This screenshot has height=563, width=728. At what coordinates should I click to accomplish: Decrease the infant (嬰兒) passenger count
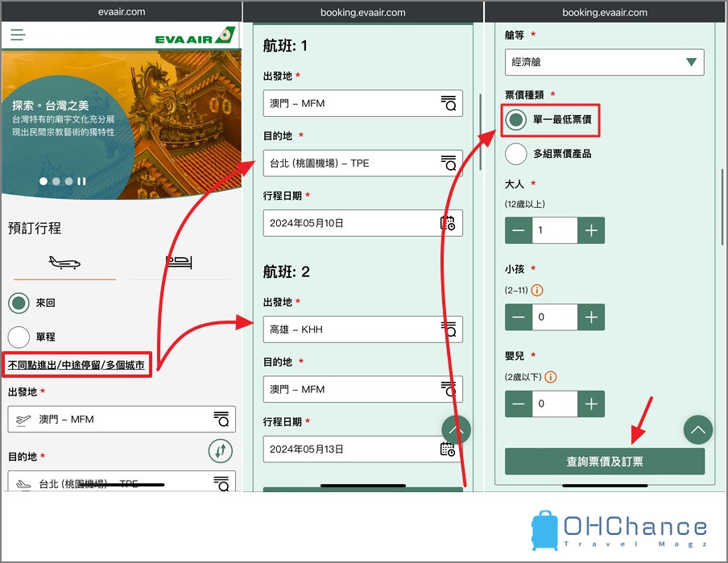coord(519,404)
